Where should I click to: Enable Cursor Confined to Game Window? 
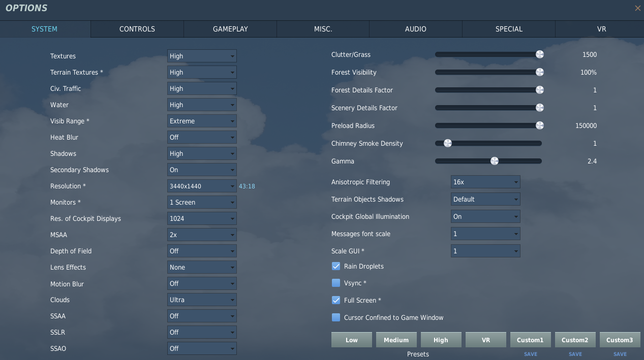pos(336,317)
